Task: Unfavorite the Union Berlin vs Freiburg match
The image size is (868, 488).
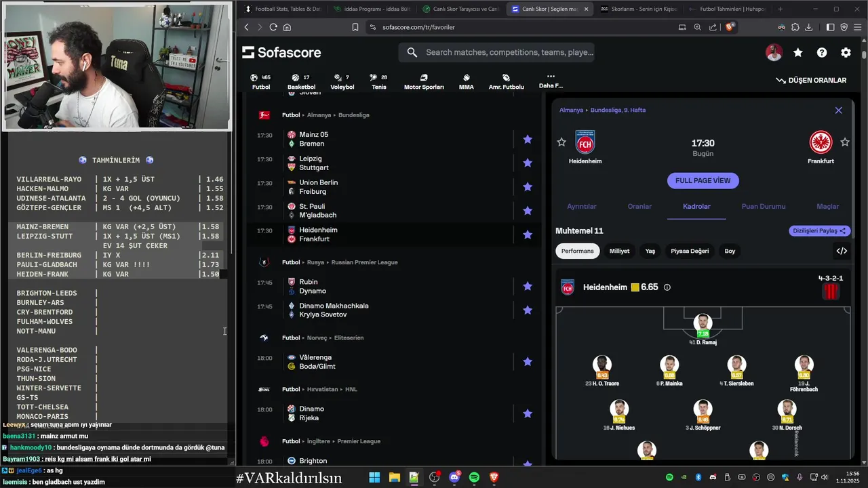Action: click(x=528, y=186)
